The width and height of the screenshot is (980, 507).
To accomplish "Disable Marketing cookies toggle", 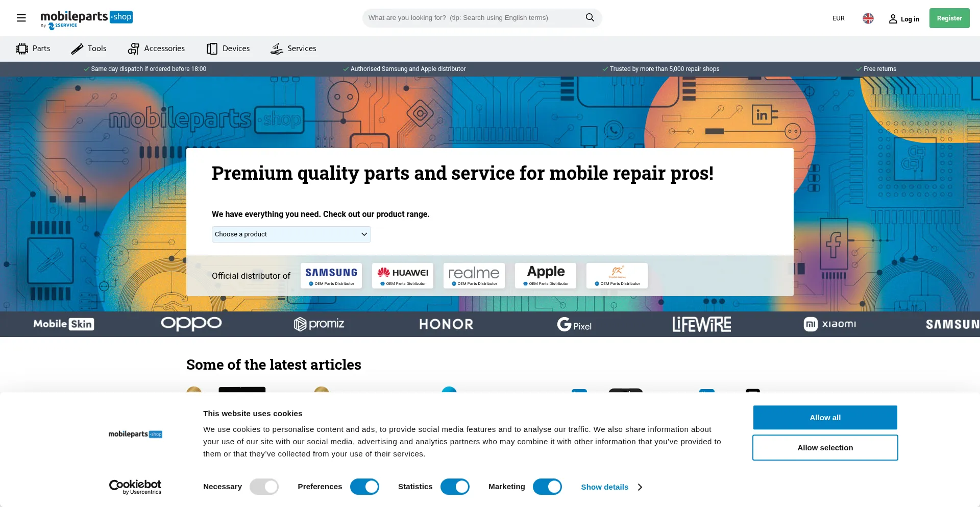I will (547, 487).
